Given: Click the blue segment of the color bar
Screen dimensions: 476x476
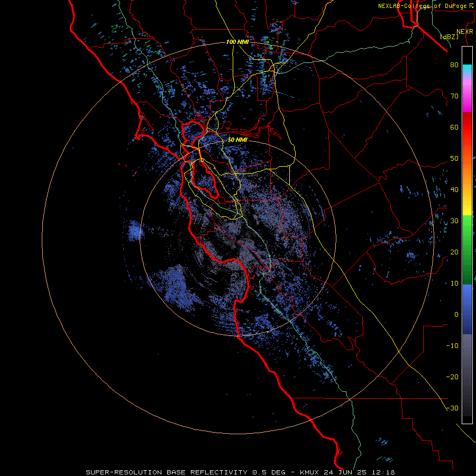Looking at the screenshot, I should point(467,309).
